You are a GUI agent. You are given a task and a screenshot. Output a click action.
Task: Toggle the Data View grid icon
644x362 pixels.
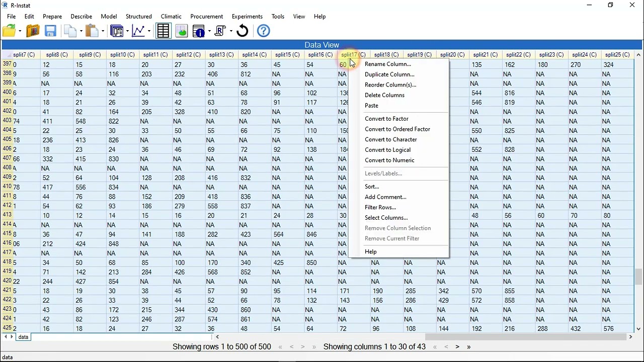(x=163, y=31)
